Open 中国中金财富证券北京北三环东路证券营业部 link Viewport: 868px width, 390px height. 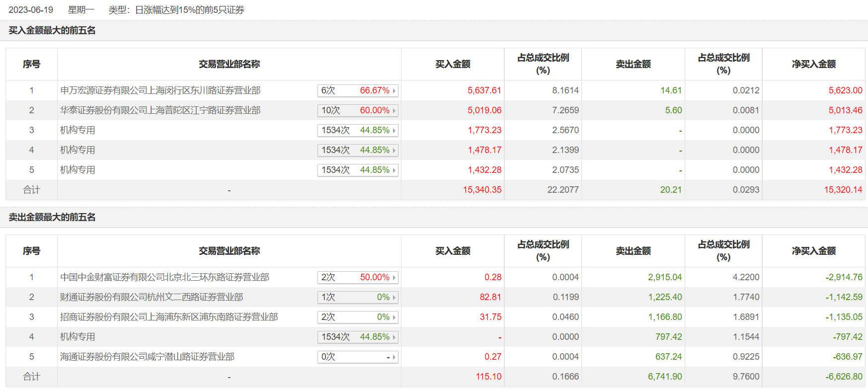coord(164,277)
